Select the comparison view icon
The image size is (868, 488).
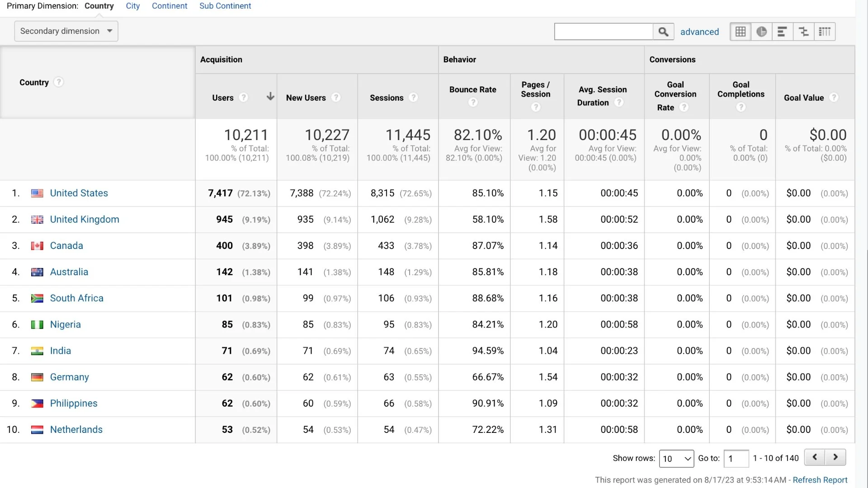click(x=803, y=32)
